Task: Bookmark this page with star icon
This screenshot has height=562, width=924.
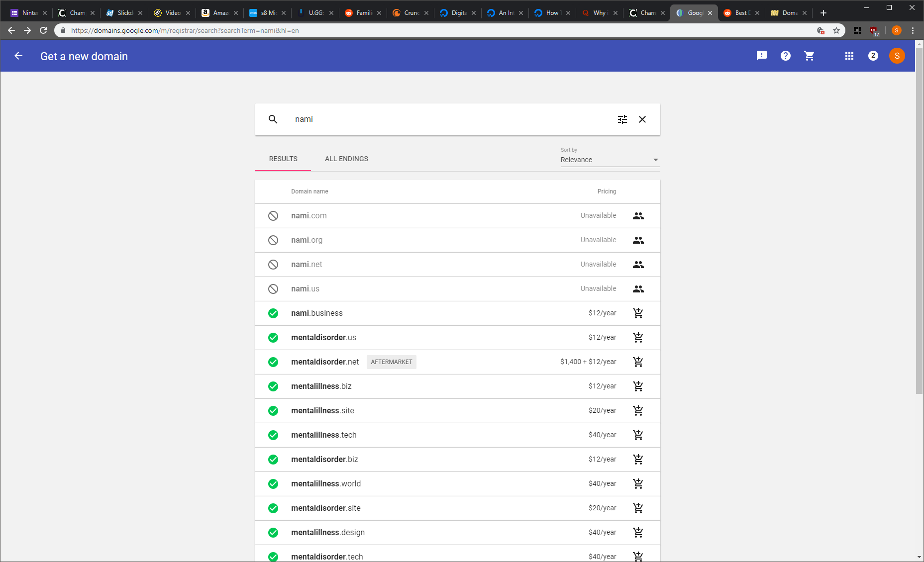Action: 836,30
